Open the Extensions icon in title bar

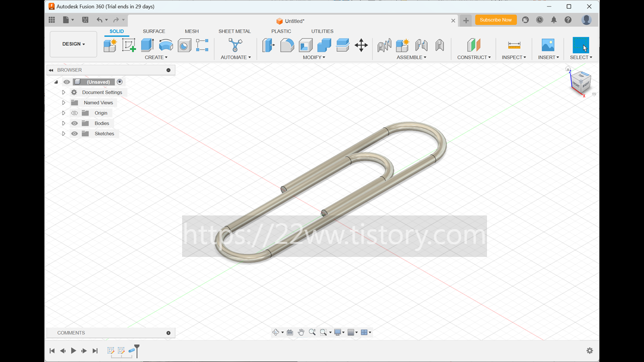click(x=525, y=20)
